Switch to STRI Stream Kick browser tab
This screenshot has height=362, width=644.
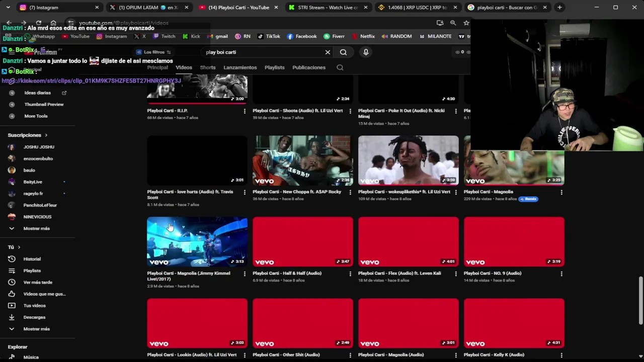click(329, 7)
